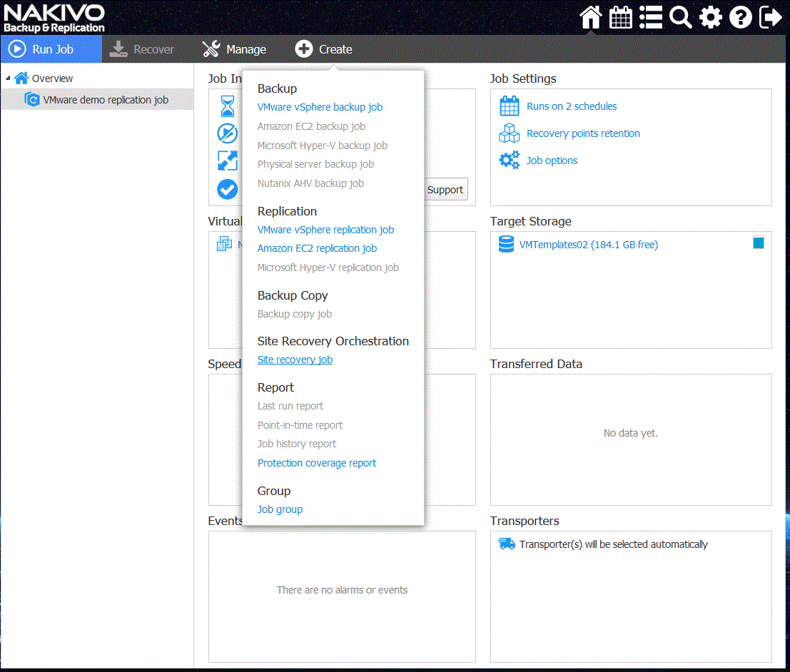Click the Job Settings heading
This screenshot has width=790, height=672.
click(523, 78)
